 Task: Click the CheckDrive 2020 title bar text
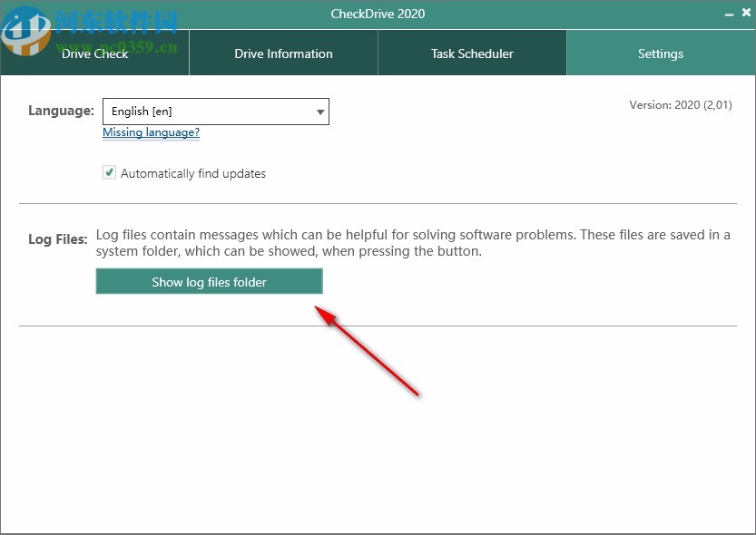pos(378,14)
